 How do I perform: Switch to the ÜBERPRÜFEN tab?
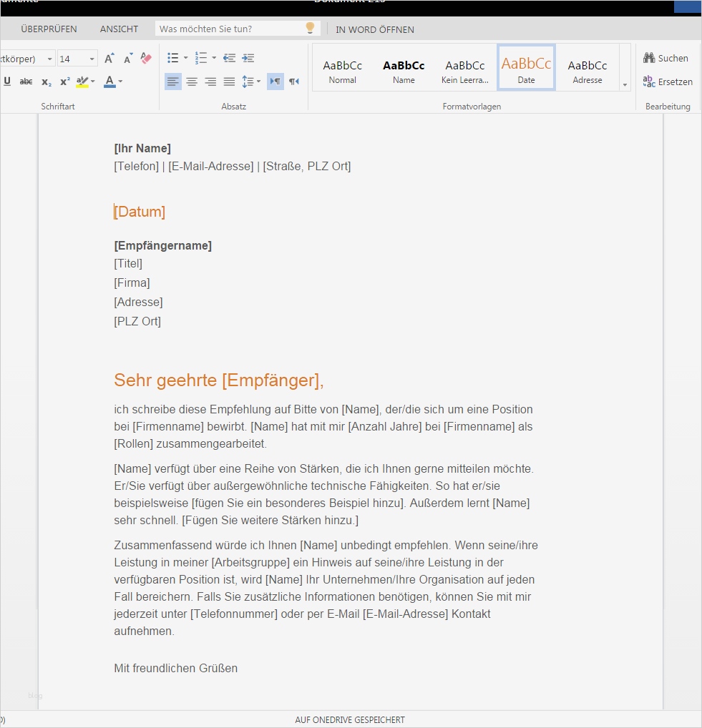(49, 29)
